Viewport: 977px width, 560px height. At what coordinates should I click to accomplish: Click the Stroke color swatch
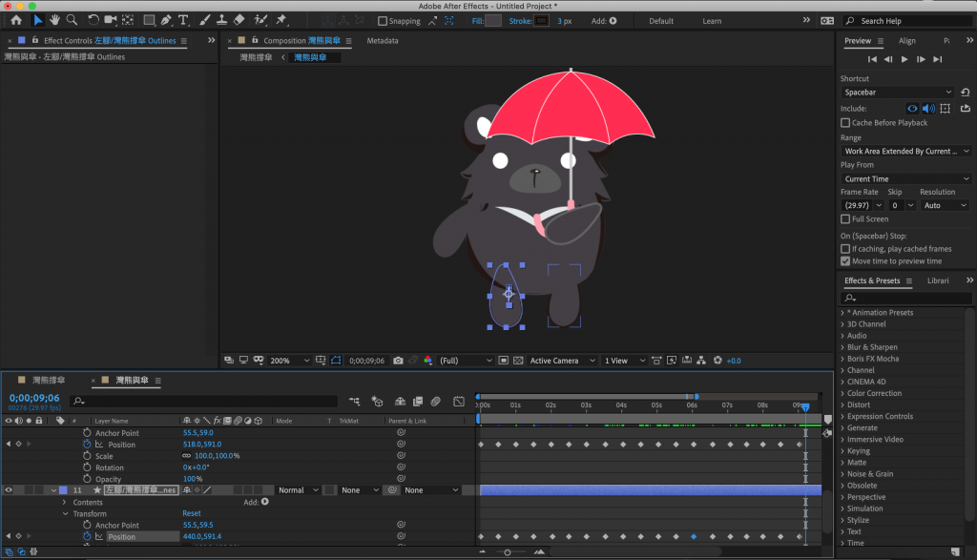pyautogui.click(x=542, y=21)
